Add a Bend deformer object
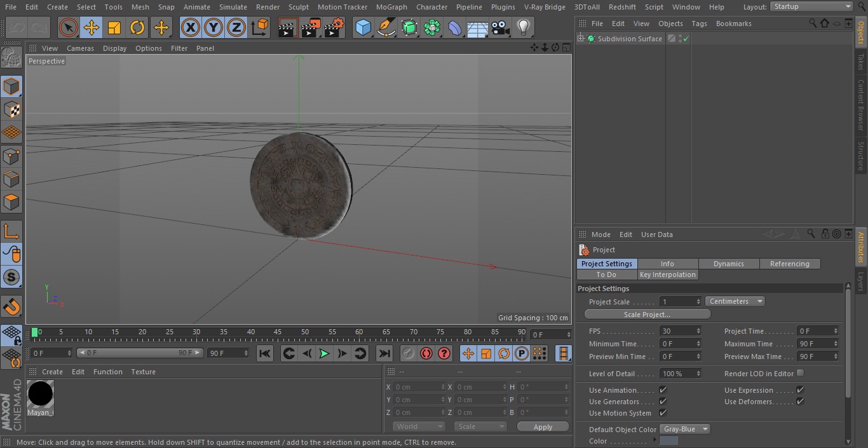 tap(455, 28)
